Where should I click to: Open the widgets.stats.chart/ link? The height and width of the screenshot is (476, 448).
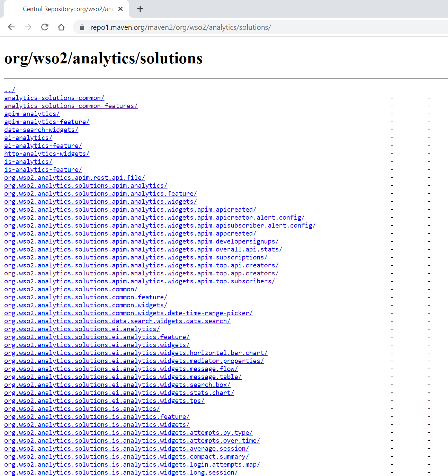pyautogui.click(x=119, y=393)
